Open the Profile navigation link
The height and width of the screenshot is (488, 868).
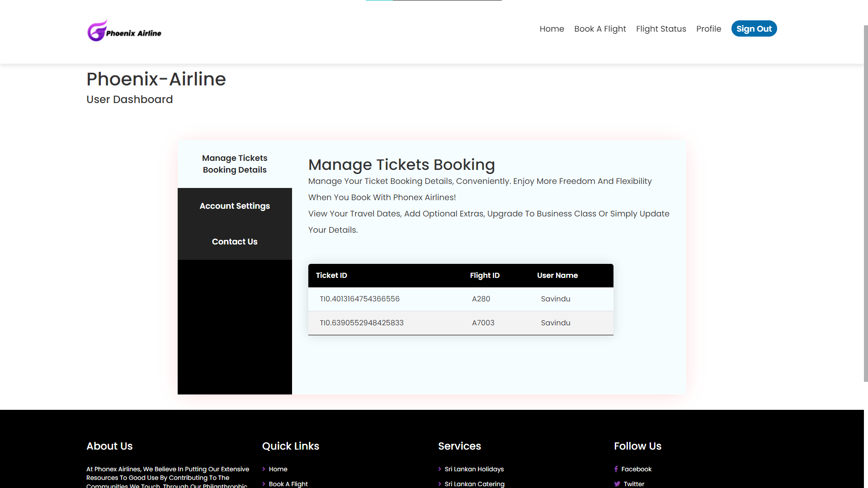(x=708, y=29)
